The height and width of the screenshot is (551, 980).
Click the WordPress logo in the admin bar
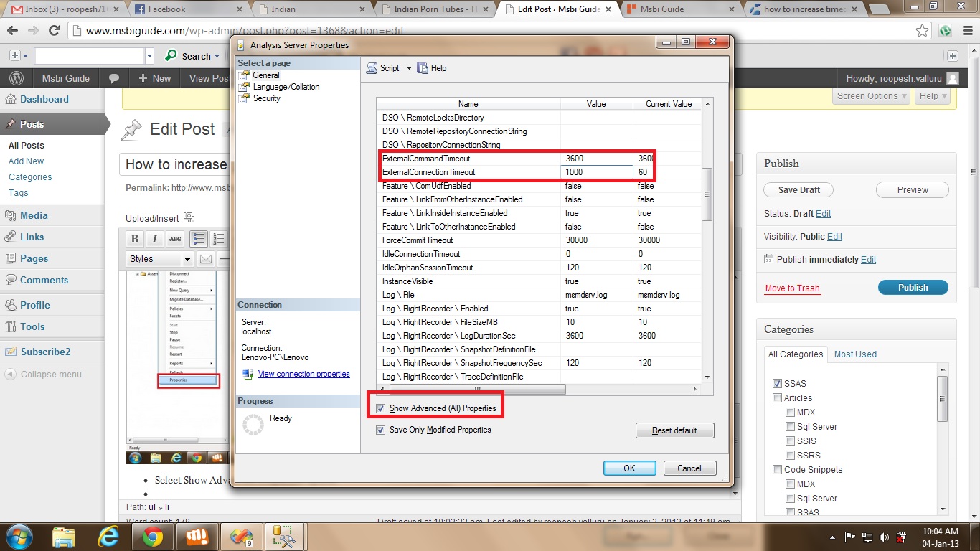point(15,77)
